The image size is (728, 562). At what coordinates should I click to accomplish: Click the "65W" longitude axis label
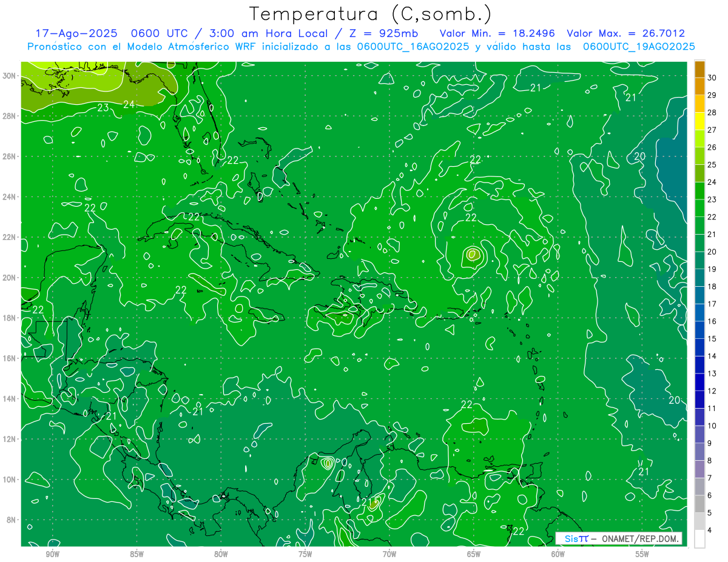[x=474, y=554]
